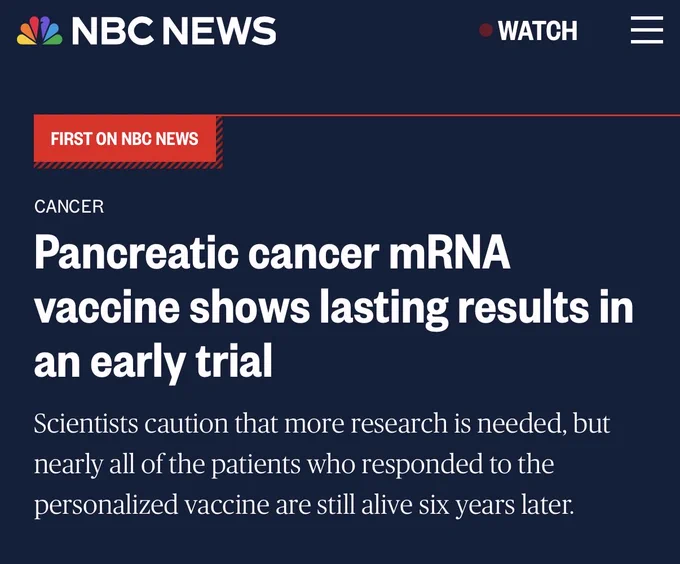The width and height of the screenshot is (680, 564).
Task: Click 'vaccine shows lasting results in' headline line
Action: click(333, 308)
